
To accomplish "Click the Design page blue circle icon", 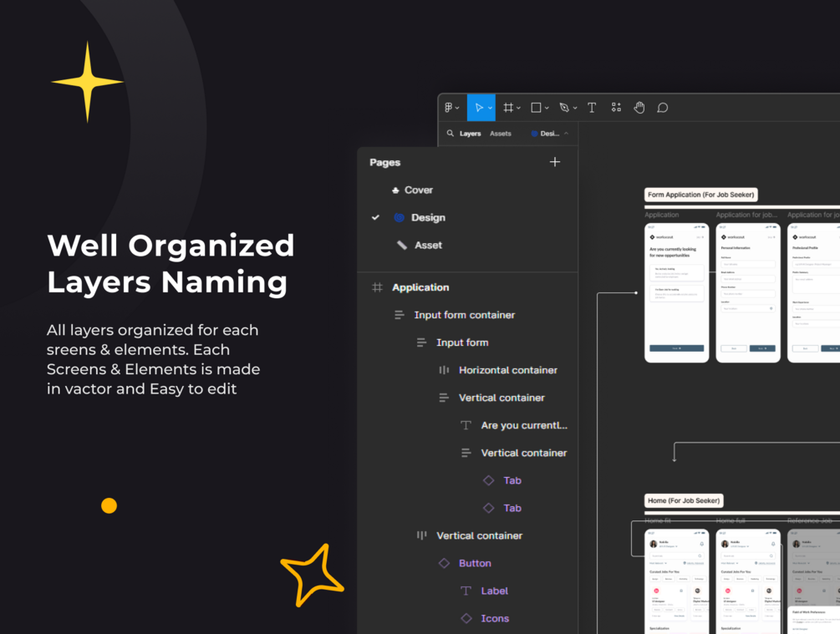I will click(x=400, y=217).
